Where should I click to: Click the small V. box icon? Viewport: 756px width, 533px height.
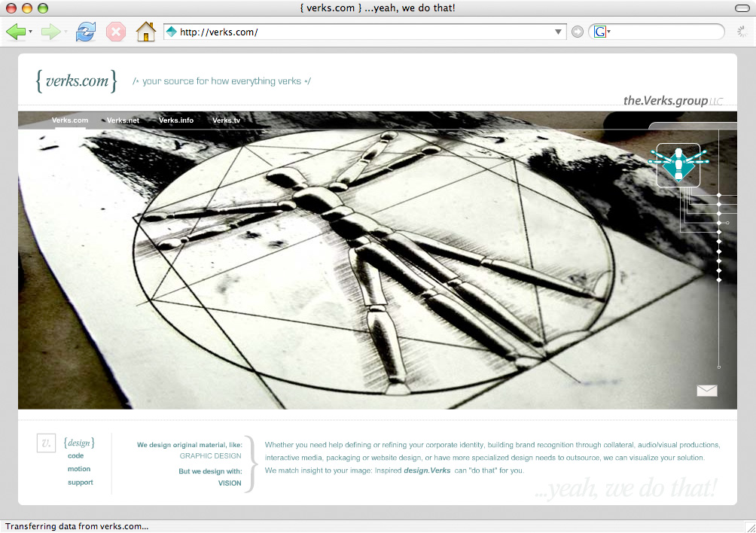click(x=46, y=443)
